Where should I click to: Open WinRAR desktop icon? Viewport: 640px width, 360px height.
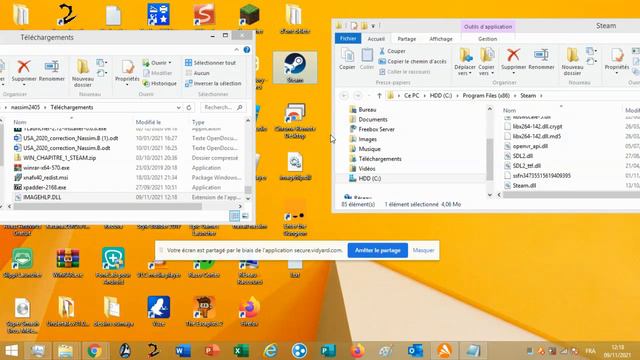(x=68, y=263)
